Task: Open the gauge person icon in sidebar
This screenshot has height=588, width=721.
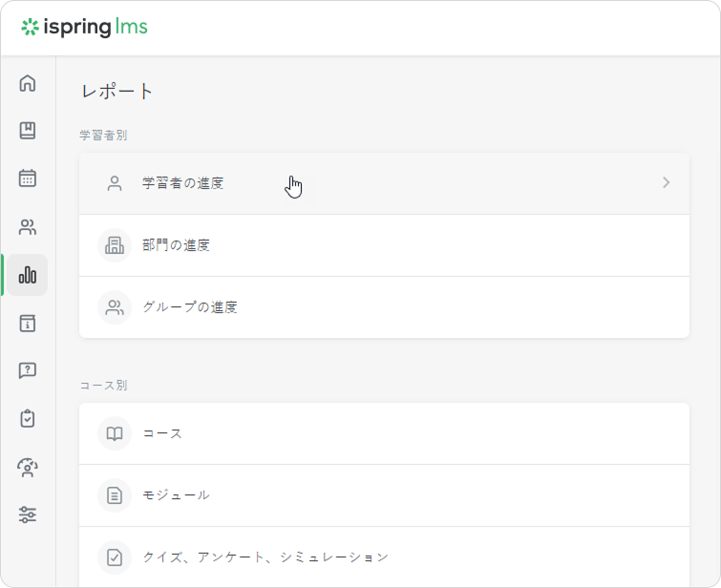Action: point(28,467)
